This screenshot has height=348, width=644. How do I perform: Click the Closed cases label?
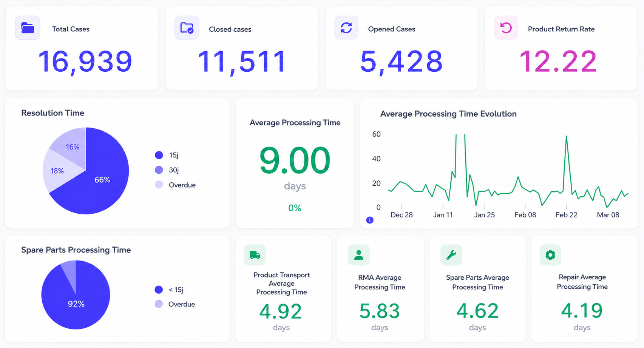230,29
